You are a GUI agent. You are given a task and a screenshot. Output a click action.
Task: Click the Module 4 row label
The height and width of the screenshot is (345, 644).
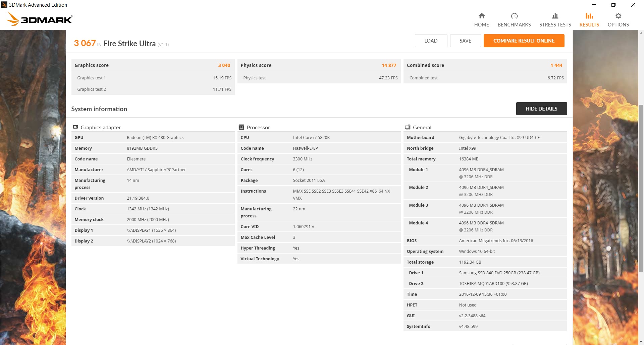[x=418, y=223]
